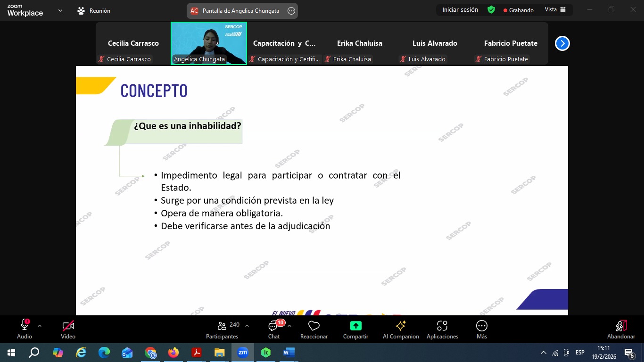The height and width of the screenshot is (362, 644).
Task: Select Angelica Chungata's video thumbnail
Action: 208,43
